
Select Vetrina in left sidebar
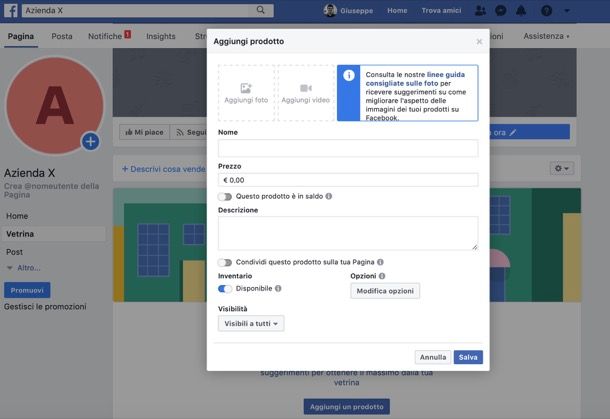54,234
